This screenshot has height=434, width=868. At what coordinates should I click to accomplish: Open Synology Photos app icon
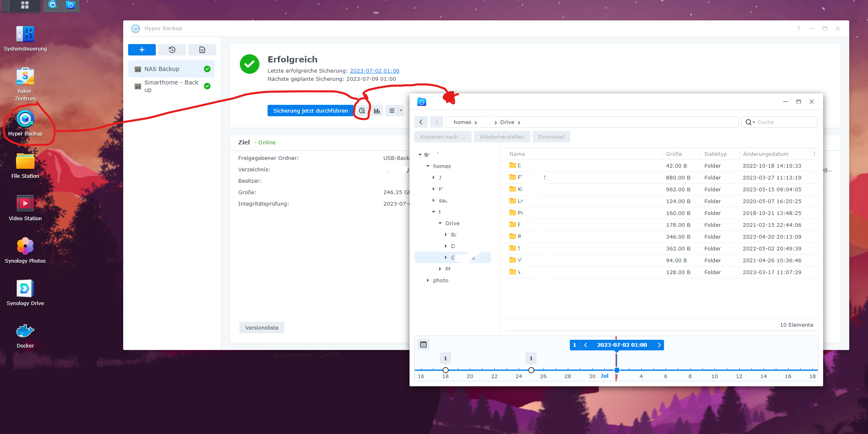click(25, 250)
